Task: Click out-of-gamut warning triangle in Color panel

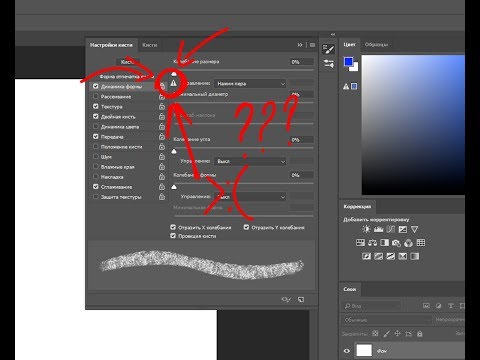Action: [x=346, y=87]
